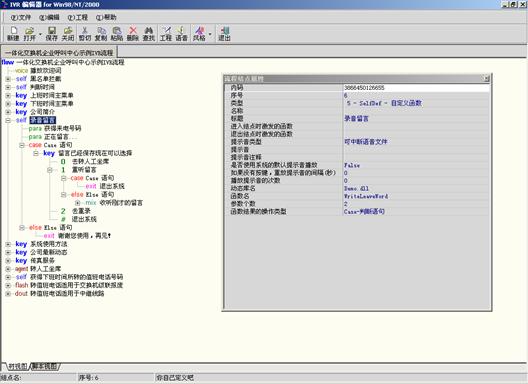Screen dimensions: 528x384
Task: Select the 公司简介 key tree node
Action: click(x=42, y=112)
